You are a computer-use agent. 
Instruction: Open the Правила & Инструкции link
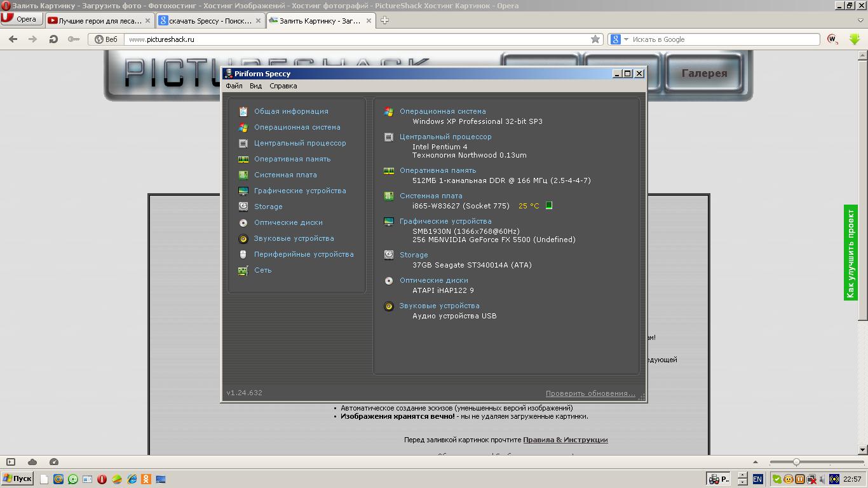tap(565, 440)
